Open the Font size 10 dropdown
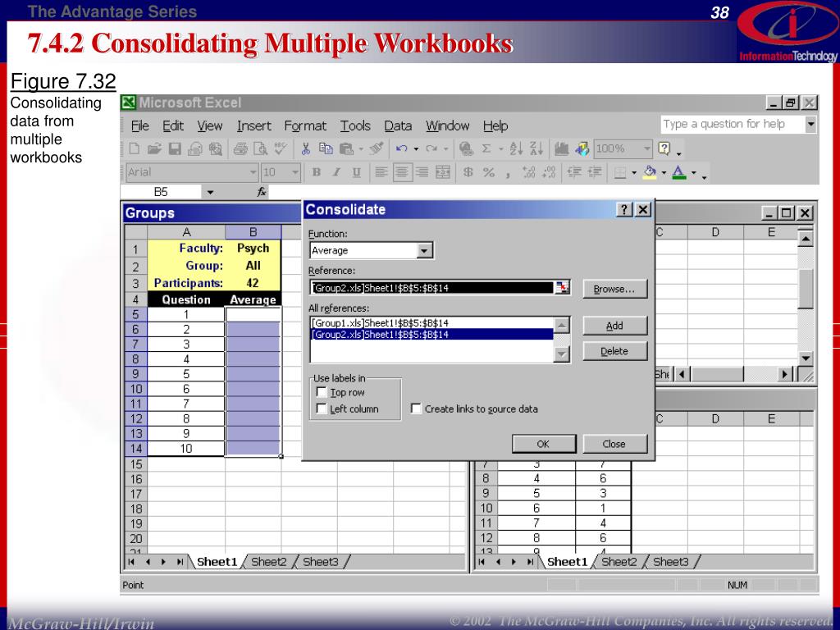 click(x=295, y=172)
